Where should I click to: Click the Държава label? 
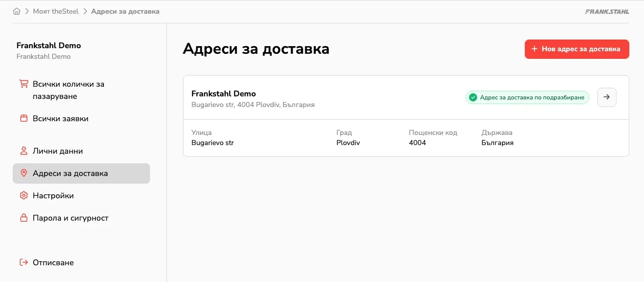497,133
